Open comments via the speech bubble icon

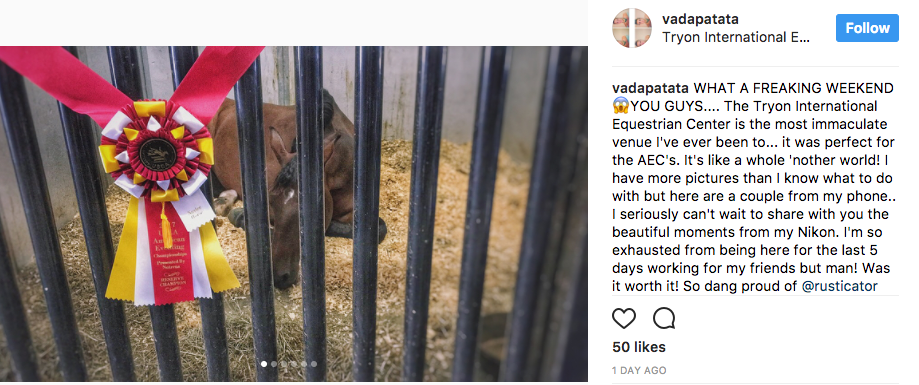[663, 318]
